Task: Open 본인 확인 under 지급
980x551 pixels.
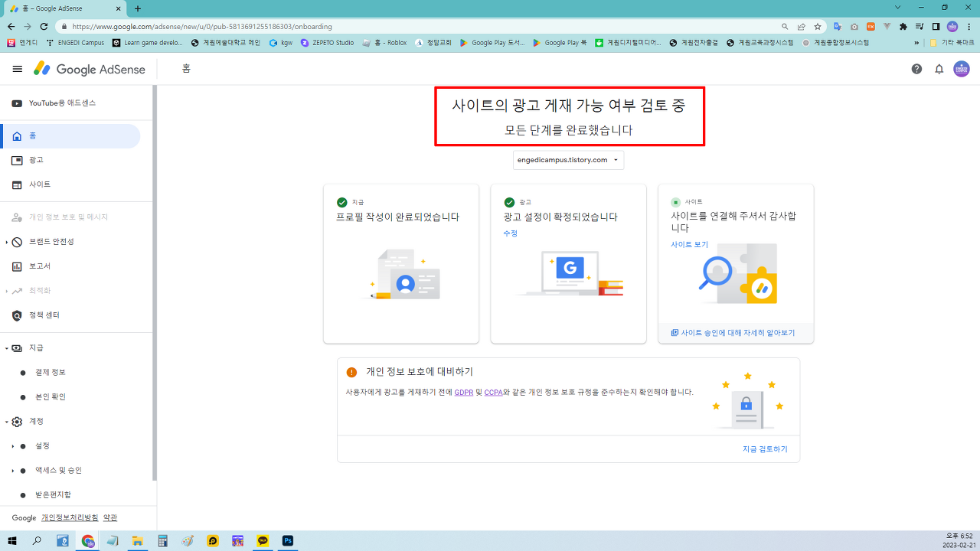Action: [x=51, y=396]
